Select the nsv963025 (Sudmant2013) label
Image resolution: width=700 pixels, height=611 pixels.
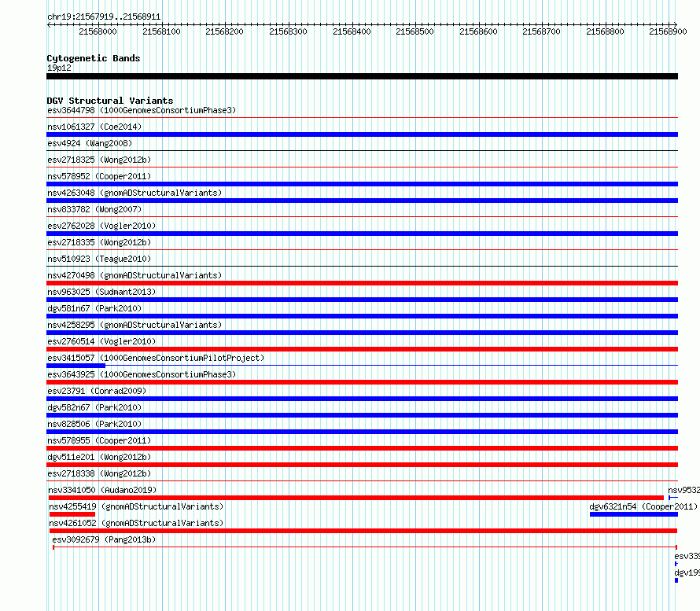pyautogui.click(x=101, y=292)
